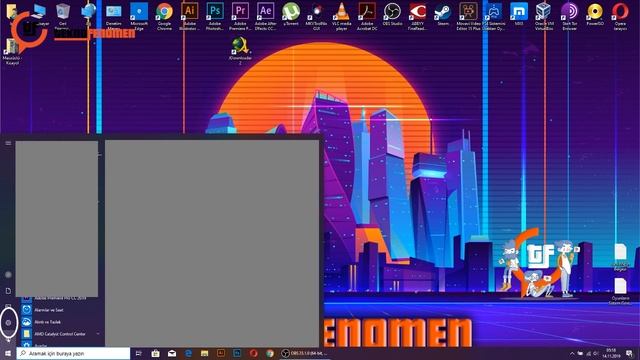
Task: Open Movavi Video Editor desktop shortcut
Action: click(468, 16)
